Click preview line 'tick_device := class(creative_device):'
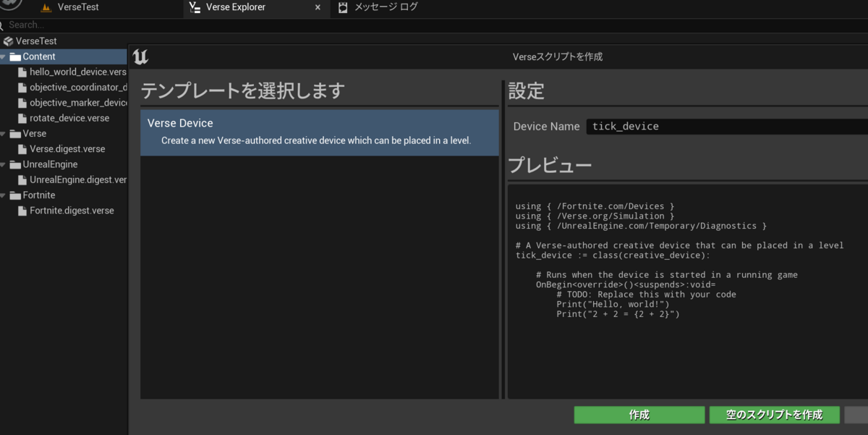The width and height of the screenshot is (868, 435). click(x=613, y=255)
